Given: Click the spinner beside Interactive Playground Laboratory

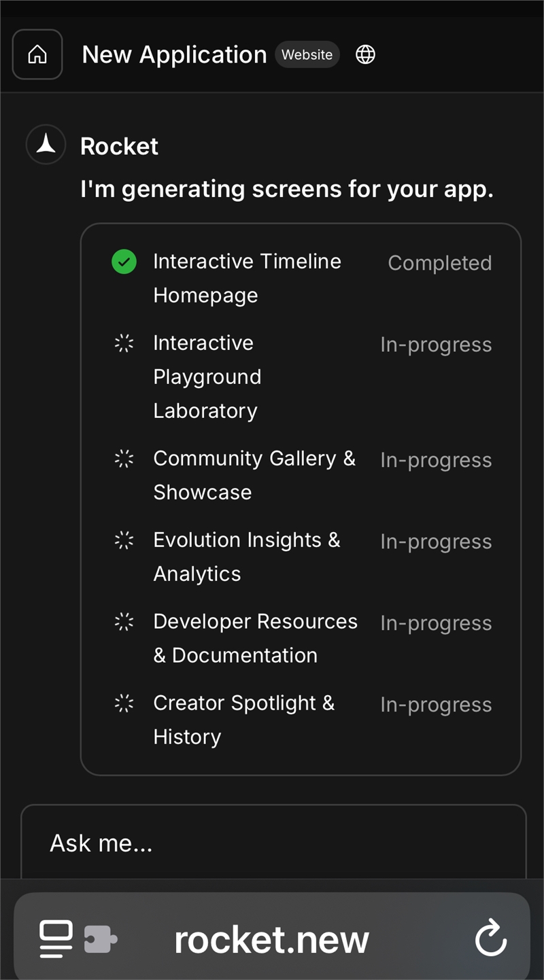Looking at the screenshot, I should tap(124, 343).
